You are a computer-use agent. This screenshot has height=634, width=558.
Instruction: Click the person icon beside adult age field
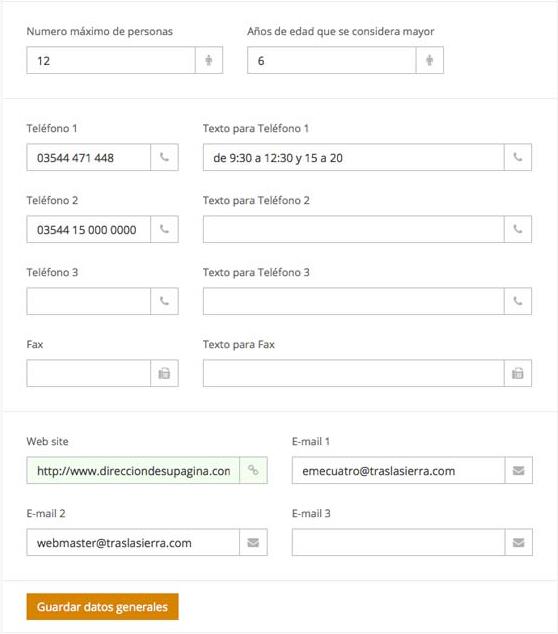pyautogui.click(x=429, y=60)
